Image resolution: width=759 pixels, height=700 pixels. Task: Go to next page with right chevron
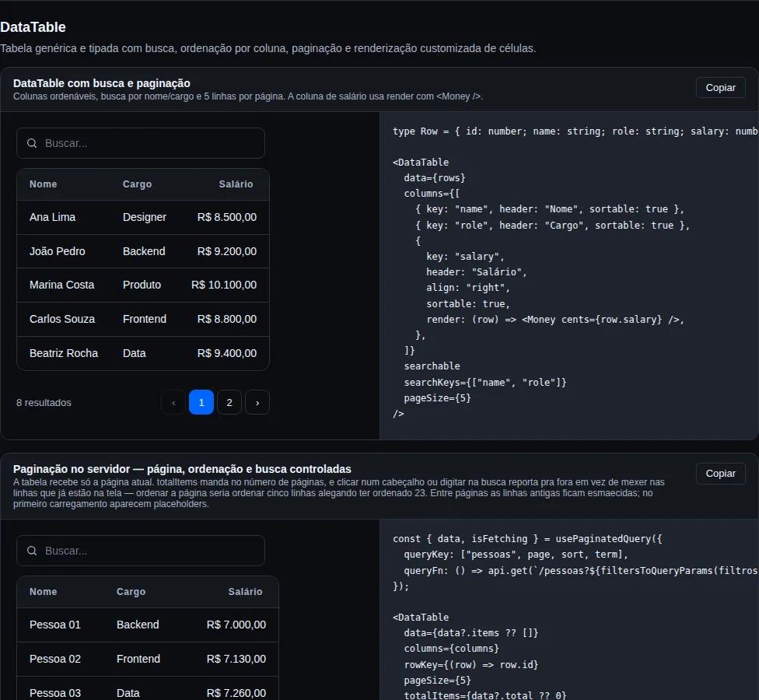coord(257,402)
